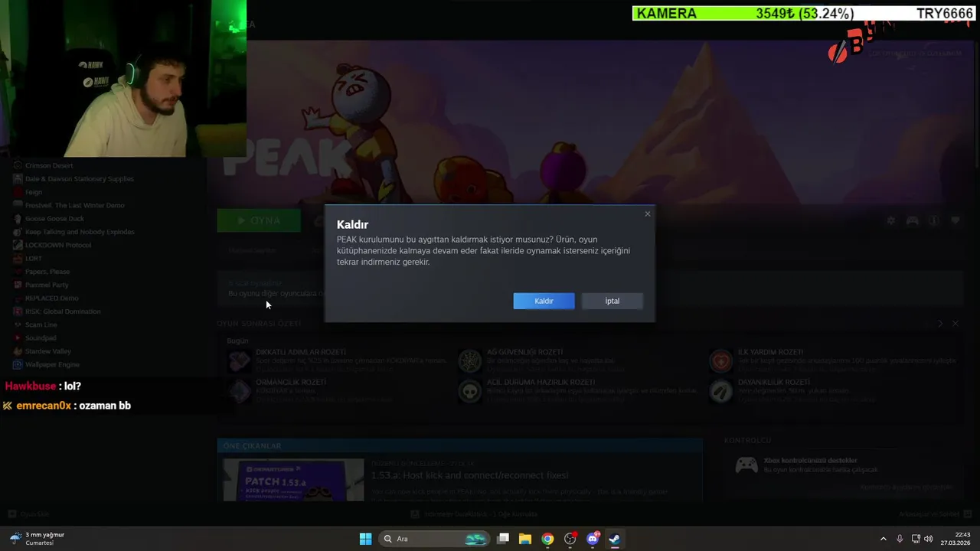Select Wallpaper Engine in library

click(x=52, y=364)
